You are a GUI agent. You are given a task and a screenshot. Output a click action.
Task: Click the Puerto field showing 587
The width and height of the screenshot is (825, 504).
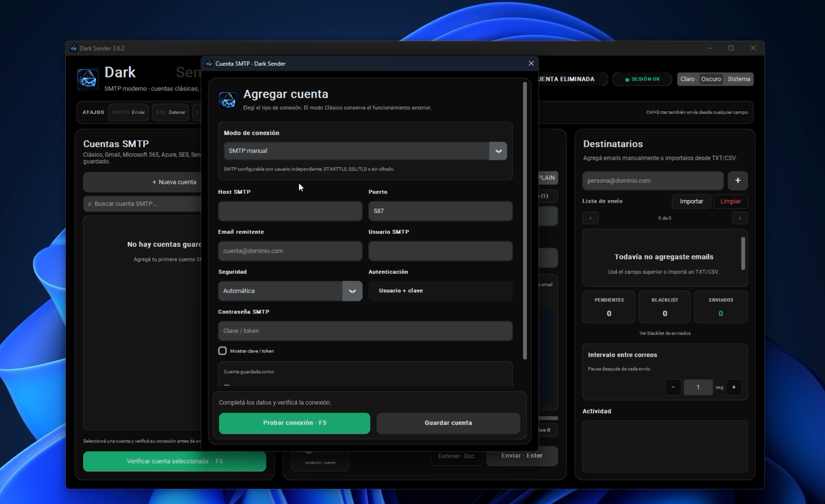coord(440,211)
